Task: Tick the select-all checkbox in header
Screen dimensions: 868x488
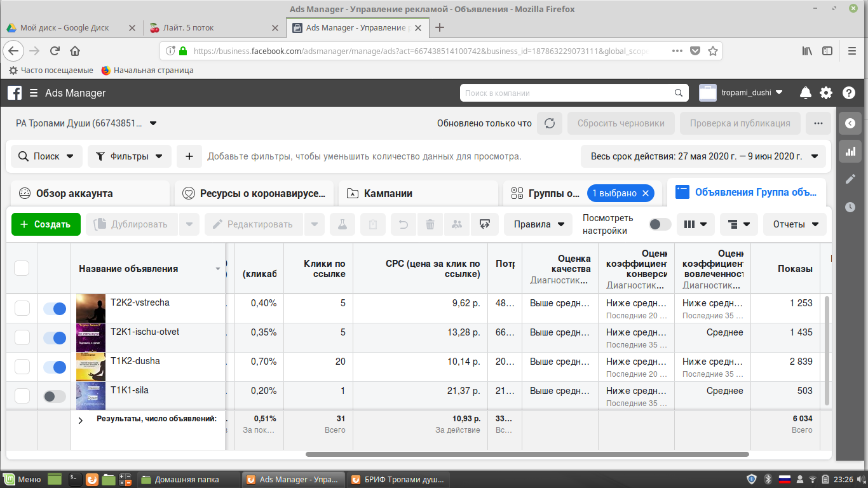Action: pos(22,268)
